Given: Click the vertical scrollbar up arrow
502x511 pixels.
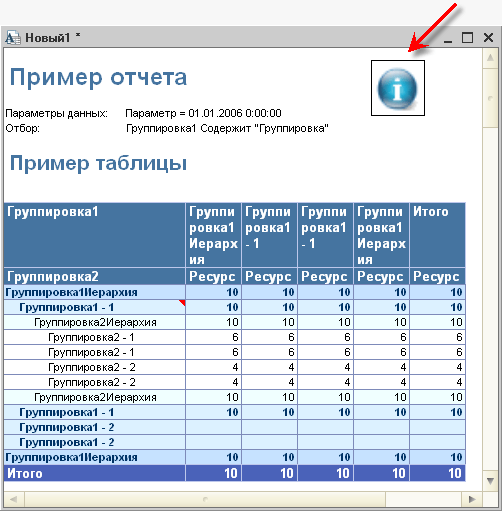Looking at the screenshot, I should click(490, 58).
